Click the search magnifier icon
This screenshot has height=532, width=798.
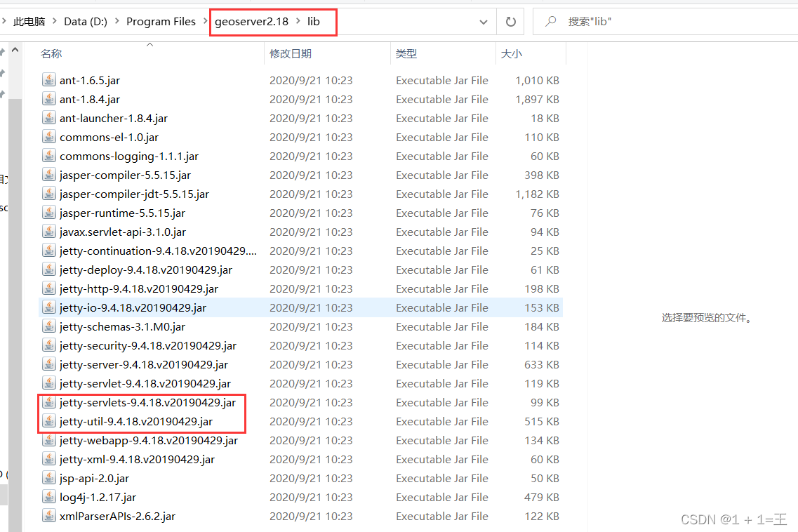tap(551, 21)
